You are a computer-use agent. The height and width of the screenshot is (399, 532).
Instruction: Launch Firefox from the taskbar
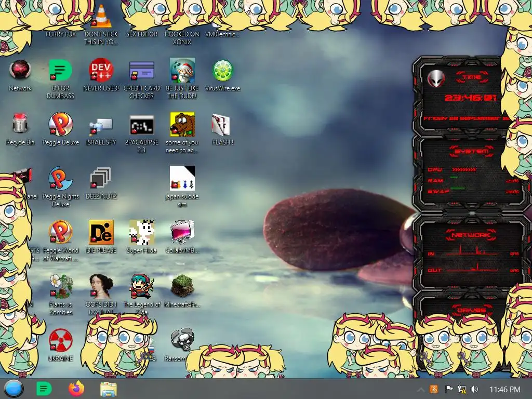tap(76, 389)
